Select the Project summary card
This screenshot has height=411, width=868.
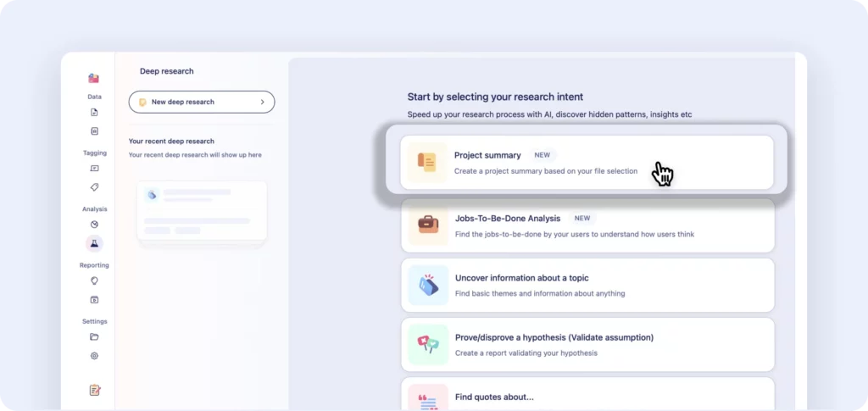click(x=587, y=163)
